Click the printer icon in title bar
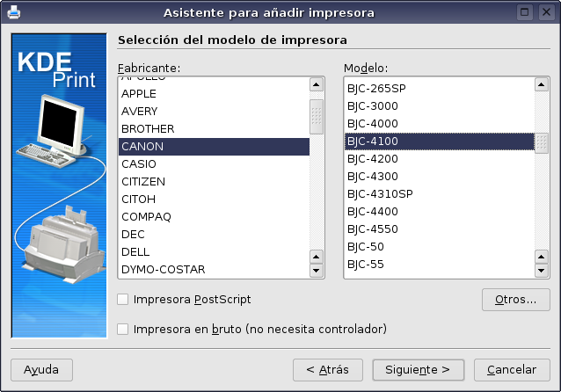Screen dimensions: 561x392 [x=13, y=12]
